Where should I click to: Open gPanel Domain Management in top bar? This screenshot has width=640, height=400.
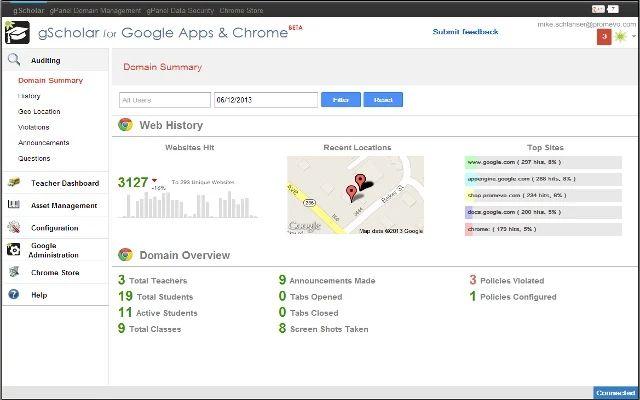tap(95, 11)
